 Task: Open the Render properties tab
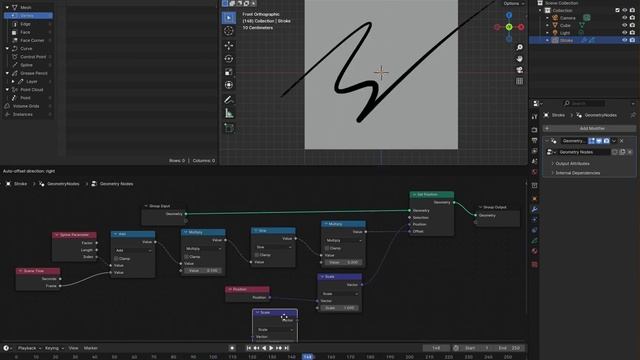(535, 130)
